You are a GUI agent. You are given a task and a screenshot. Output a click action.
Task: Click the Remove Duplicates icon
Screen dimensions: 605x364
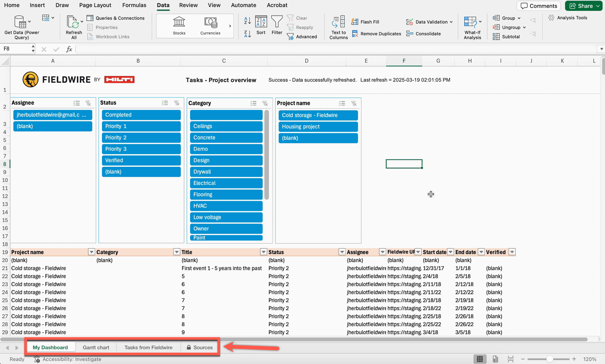point(355,34)
